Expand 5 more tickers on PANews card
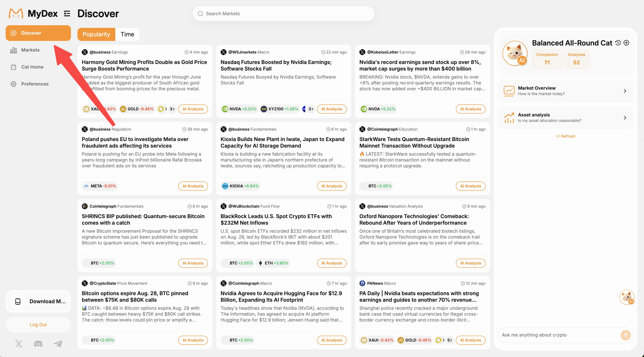 [449, 340]
